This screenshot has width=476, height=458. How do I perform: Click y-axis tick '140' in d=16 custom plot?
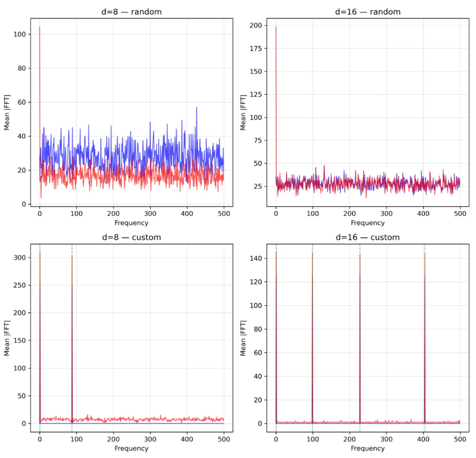256,258
